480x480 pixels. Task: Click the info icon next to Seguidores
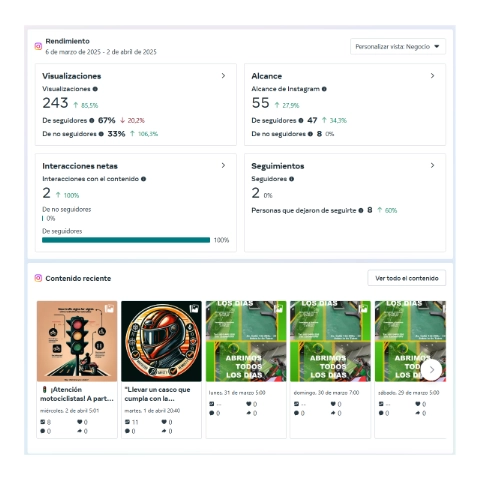[292, 179]
